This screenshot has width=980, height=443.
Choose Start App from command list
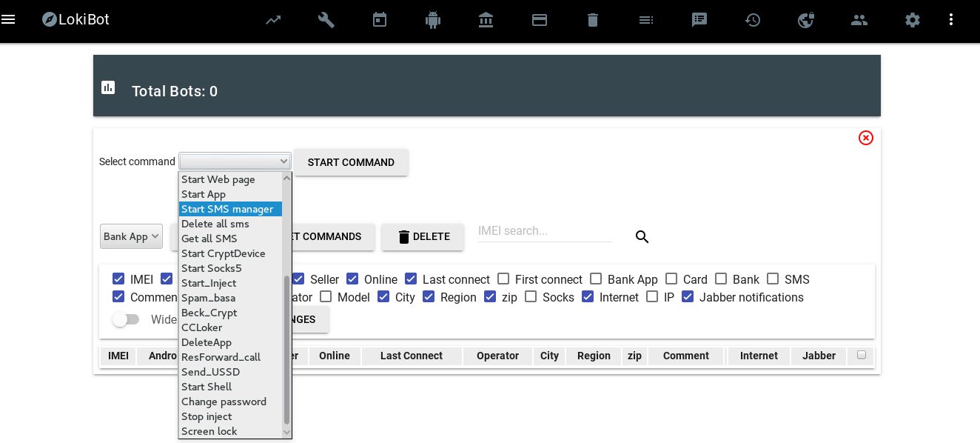[x=230, y=194]
